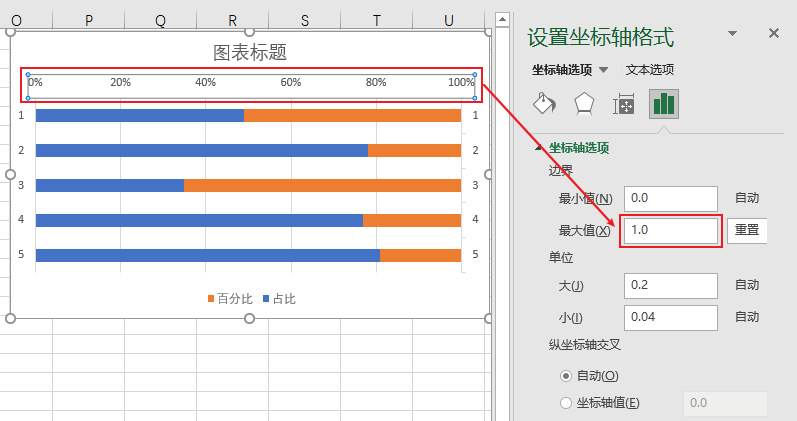Click the 图表标题 chart title
The height and width of the screenshot is (421, 797).
pos(250,52)
